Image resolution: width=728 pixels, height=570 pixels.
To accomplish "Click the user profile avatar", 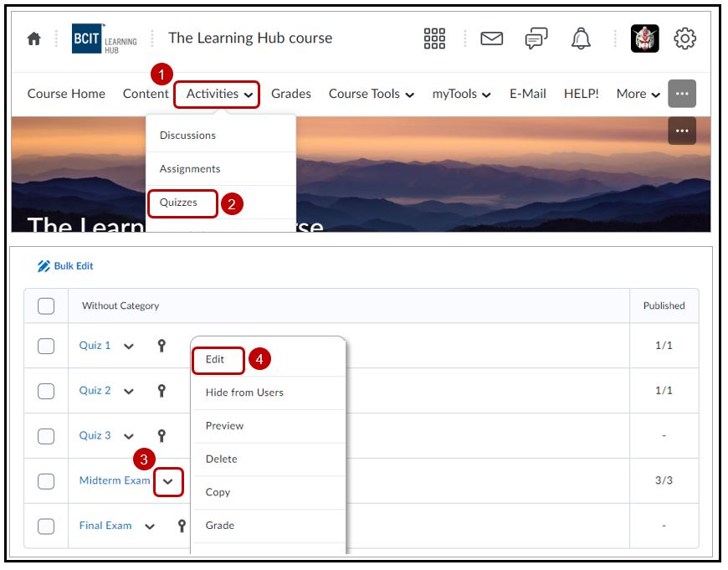I will click(x=644, y=39).
